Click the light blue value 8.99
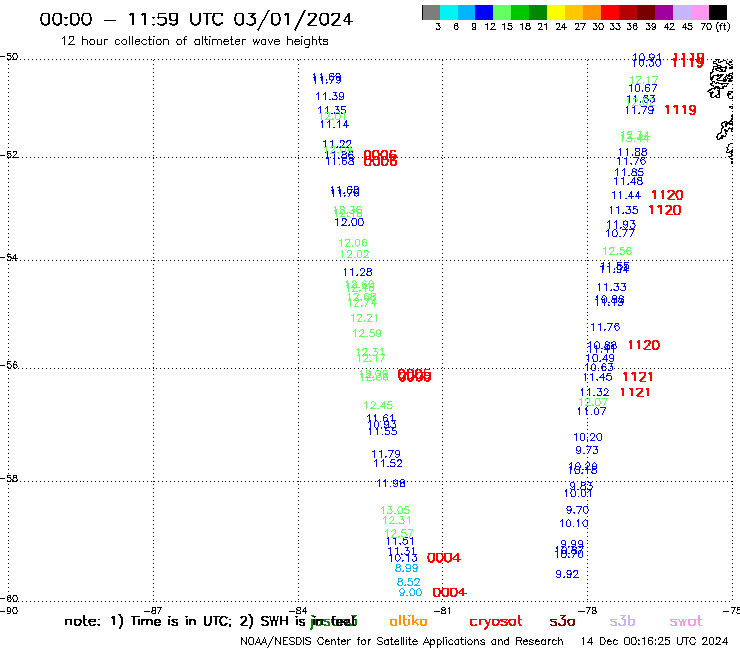This screenshot has height=650, width=740. pos(407,568)
